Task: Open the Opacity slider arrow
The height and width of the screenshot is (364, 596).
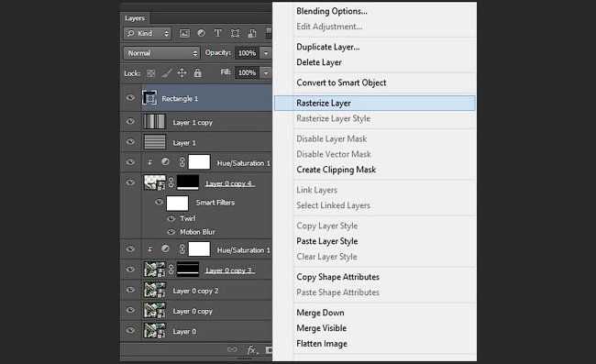Action: click(x=266, y=53)
